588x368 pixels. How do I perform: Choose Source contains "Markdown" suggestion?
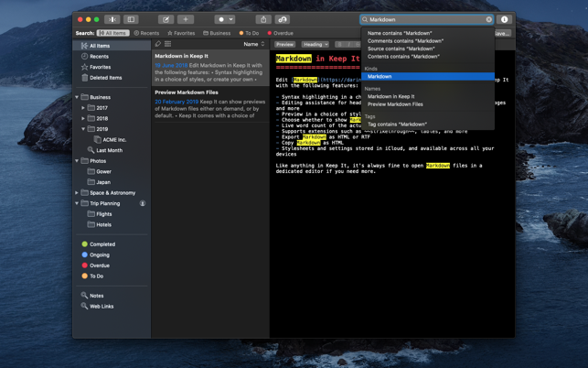428,49
